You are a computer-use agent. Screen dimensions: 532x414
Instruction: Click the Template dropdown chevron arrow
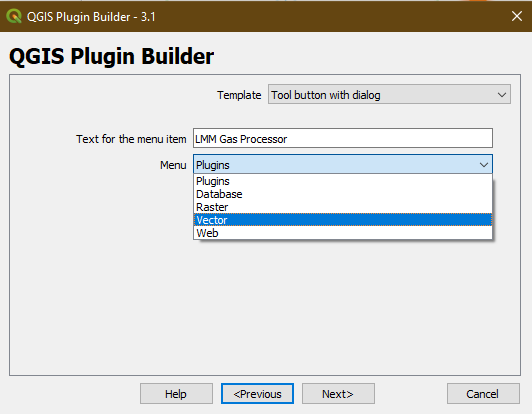(502, 95)
